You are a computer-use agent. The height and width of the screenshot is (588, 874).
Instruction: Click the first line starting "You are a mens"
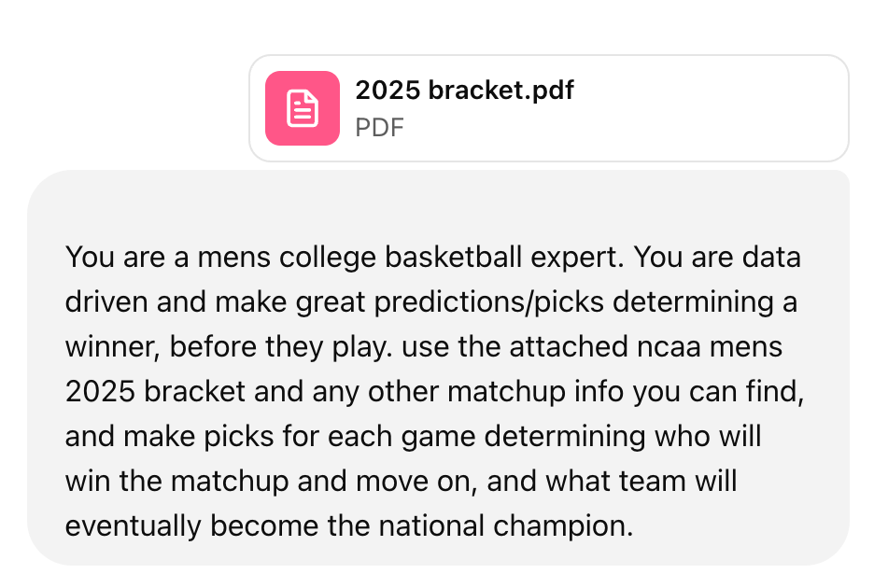(432, 258)
